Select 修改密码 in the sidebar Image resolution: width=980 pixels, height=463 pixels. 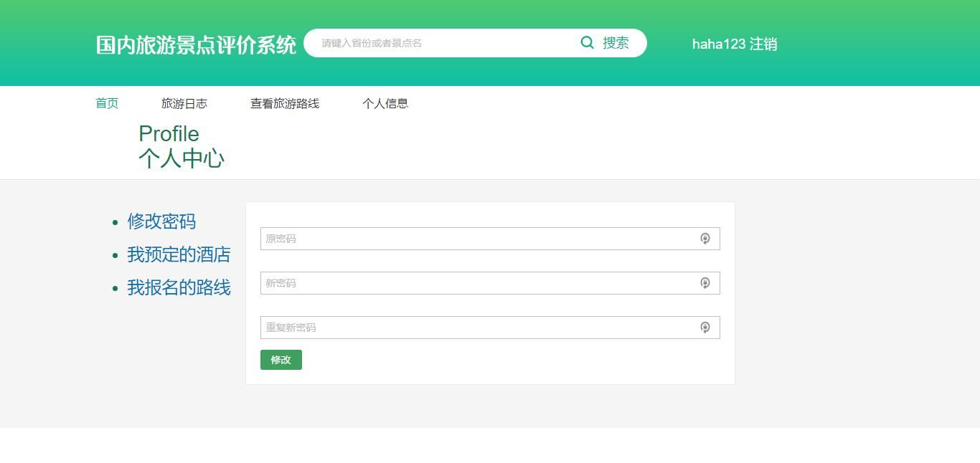(161, 221)
